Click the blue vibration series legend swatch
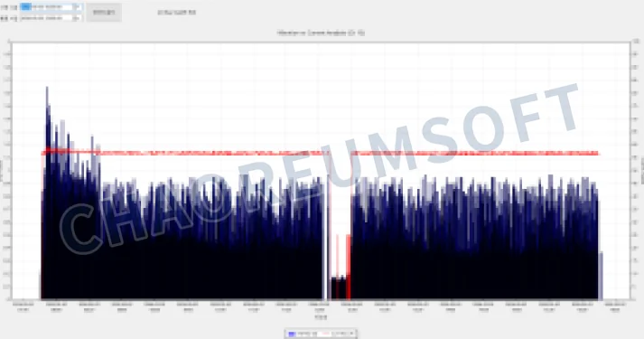The image size is (644, 339). coord(291,334)
